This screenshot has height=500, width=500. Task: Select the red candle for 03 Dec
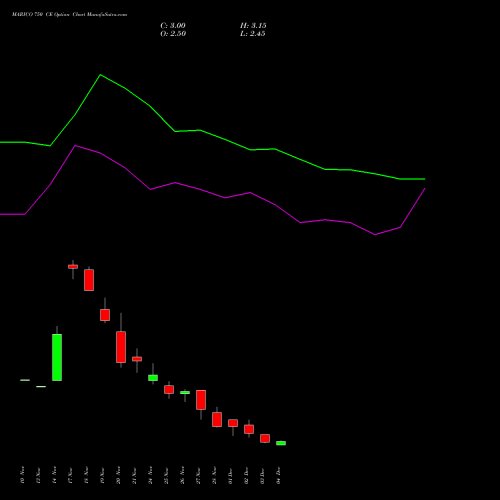coord(265,438)
